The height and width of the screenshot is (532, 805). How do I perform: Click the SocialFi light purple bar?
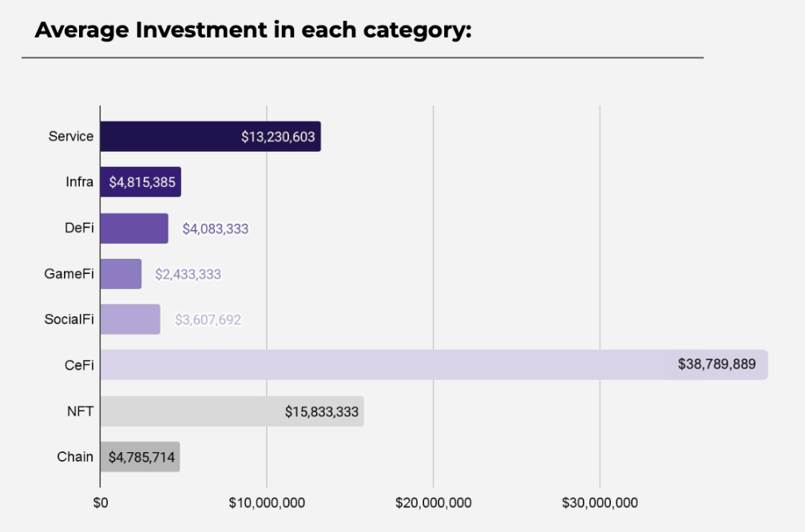tap(130, 320)
